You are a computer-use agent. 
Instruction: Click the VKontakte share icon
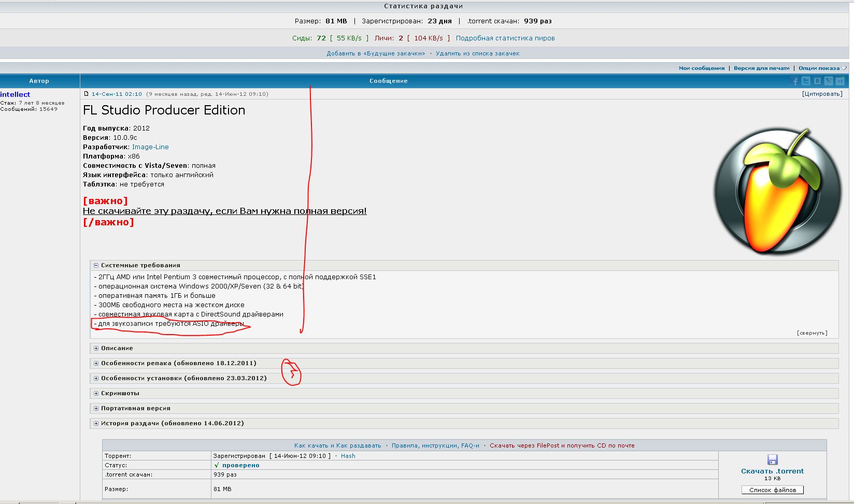click(817, 81)
